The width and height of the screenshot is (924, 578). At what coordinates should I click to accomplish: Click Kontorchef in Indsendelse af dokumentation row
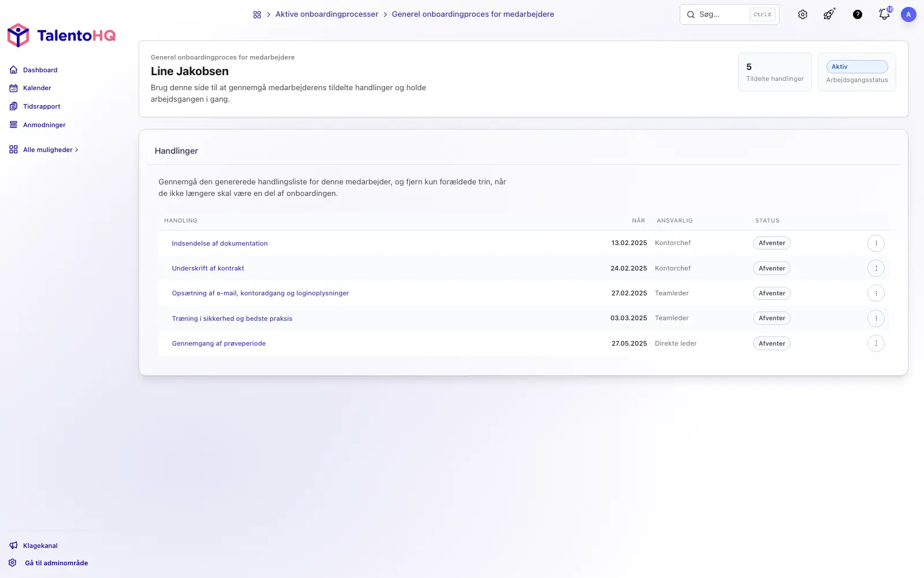tap(673, 243)
